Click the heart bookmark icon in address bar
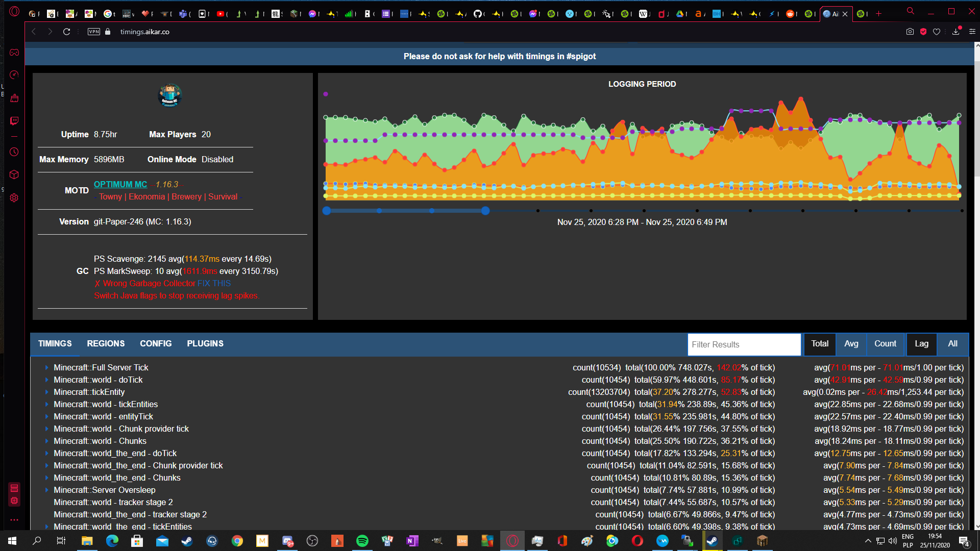 937,32
